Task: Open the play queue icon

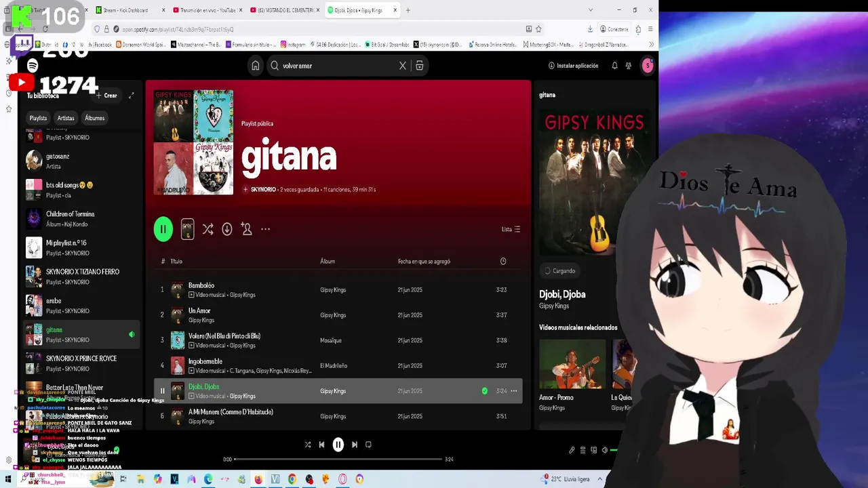Action: 583,450
